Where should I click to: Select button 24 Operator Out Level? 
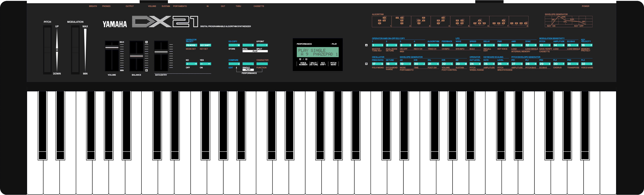475,64
